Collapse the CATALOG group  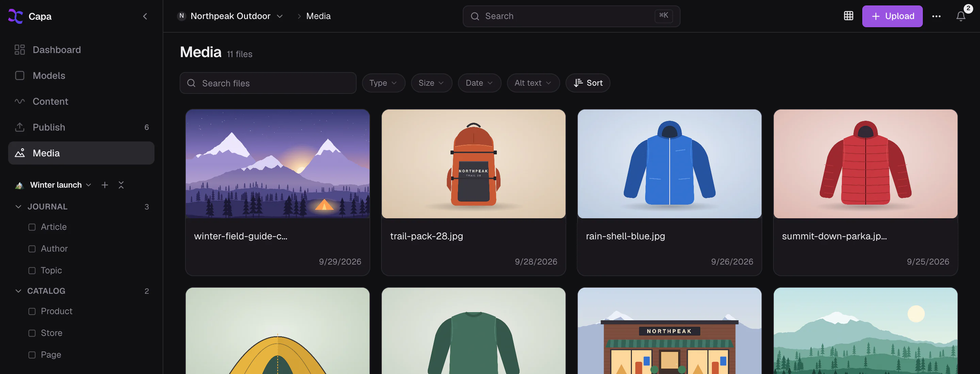click(18, 291)
